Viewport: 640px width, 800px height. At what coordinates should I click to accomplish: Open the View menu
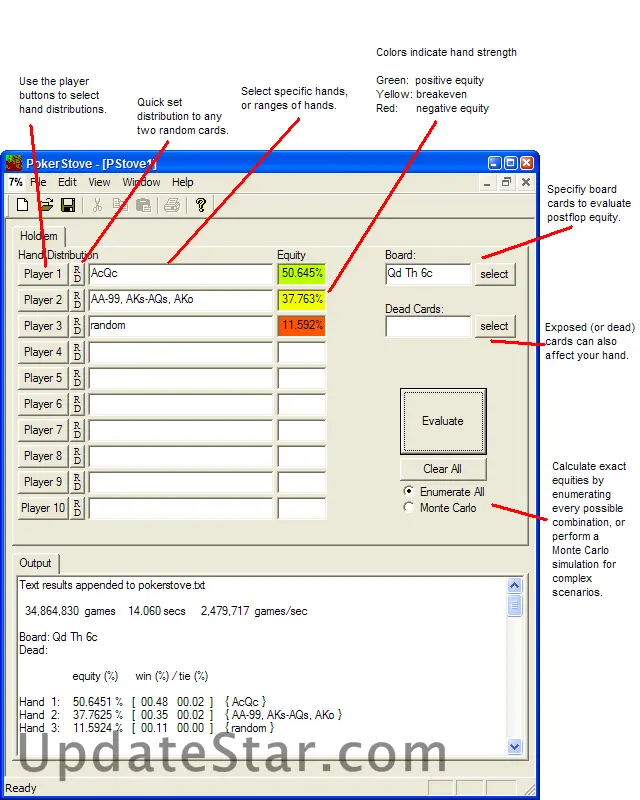pos(99,182)
